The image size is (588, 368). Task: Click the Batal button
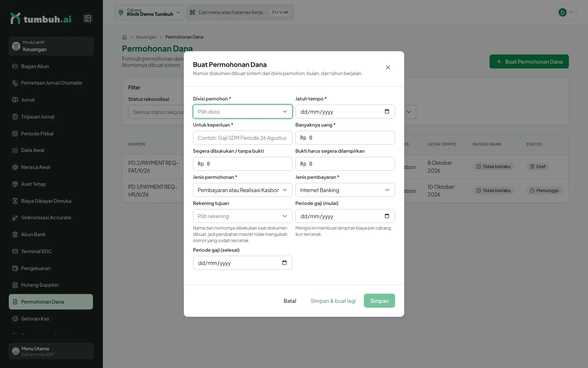click(290, 301)
